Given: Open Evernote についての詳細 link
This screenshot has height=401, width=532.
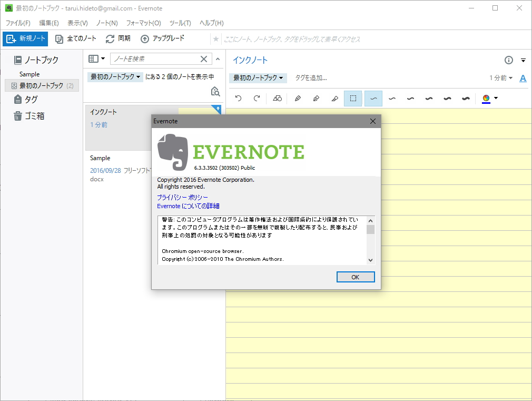Looking at the screenshot, I should pos(188,206).
